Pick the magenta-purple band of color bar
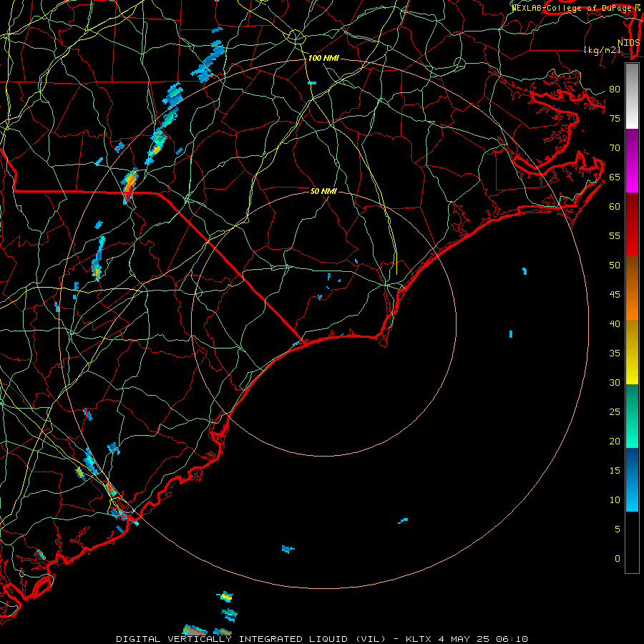Image resolution: width=644 pixels, height=644 pixels. click(x=632, y=160)
